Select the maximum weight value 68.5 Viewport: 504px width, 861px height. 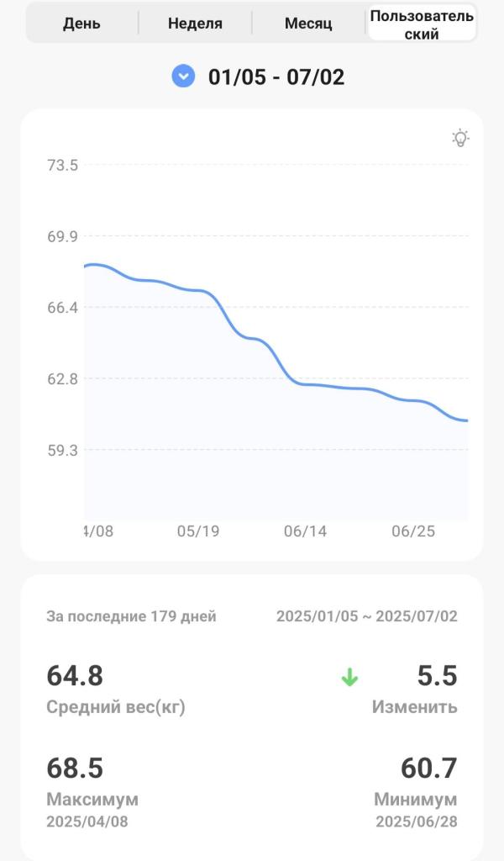point(75,768)
